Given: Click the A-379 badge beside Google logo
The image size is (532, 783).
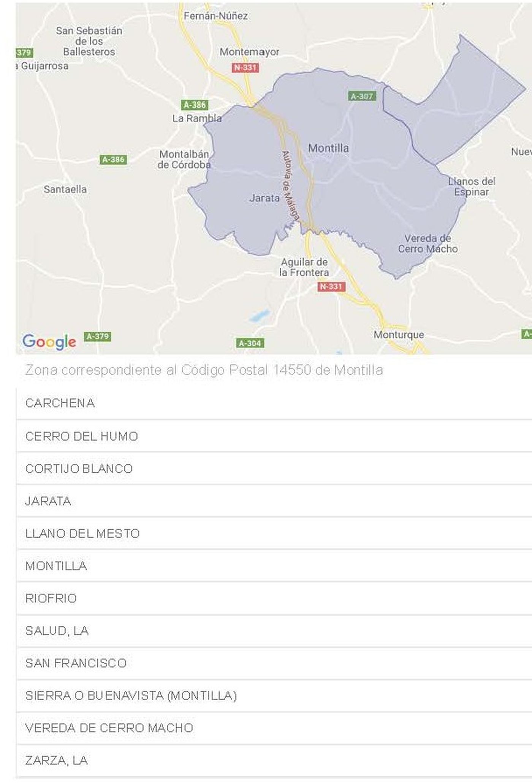Looking at the screenshot, I should click(97, 336).
